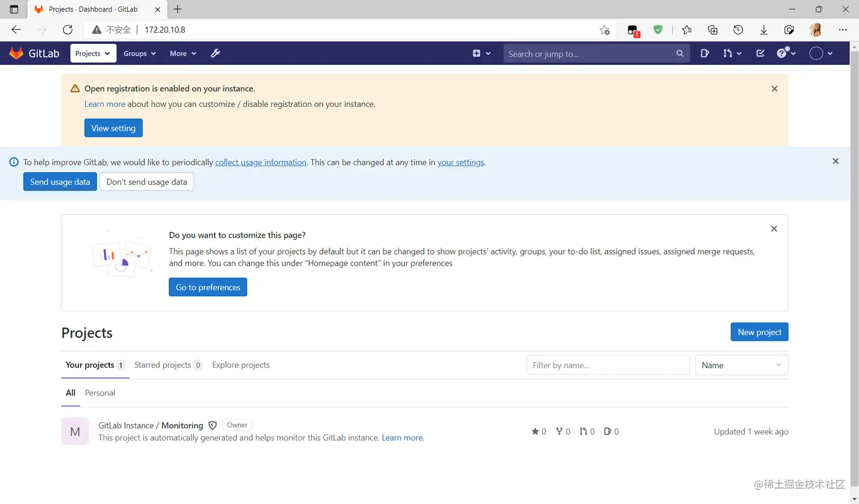Click Don't send usage data button
The width and height of the screenshot is (859, 504).
tap(147, 182)
